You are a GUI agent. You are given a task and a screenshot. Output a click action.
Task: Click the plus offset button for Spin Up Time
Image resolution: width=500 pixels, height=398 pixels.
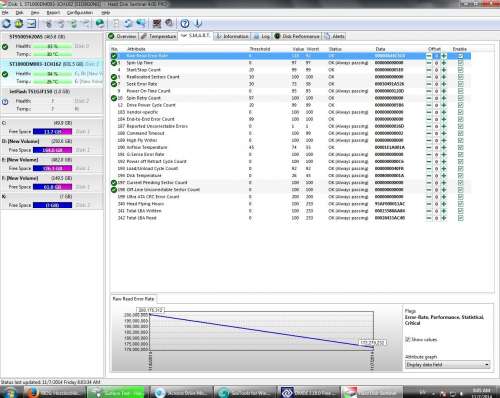click(x=444, y=63)
